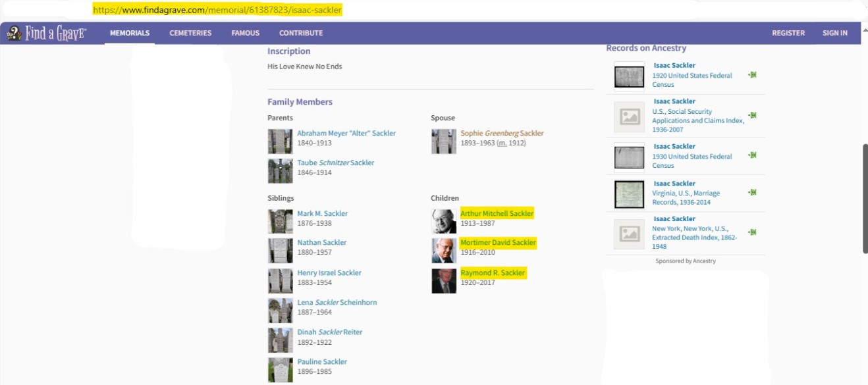This screenshot has height=385, width=868.
Task: Click Arthur Mitchell Sackler portrait photo
Action: click(443, 221)
